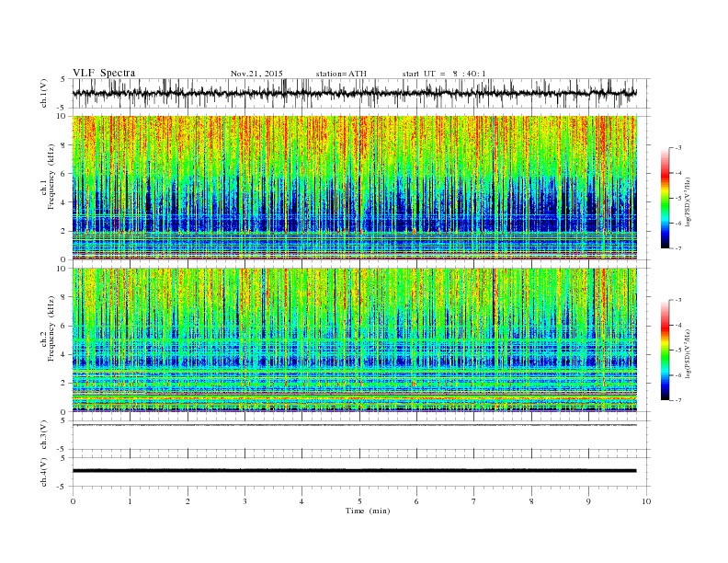This screenshot has width=728, height=563.
Task: Click the 'Time (min)' axis label
Action: coord(368,511)
